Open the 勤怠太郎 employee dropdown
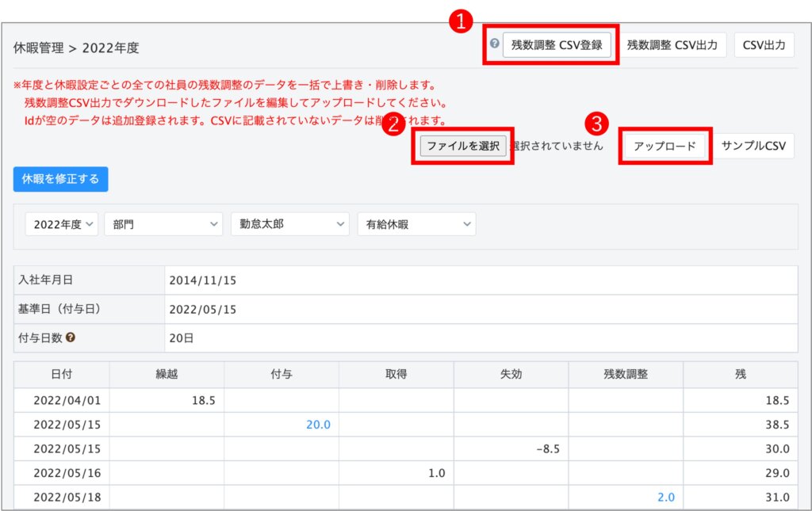 (289, 224)
